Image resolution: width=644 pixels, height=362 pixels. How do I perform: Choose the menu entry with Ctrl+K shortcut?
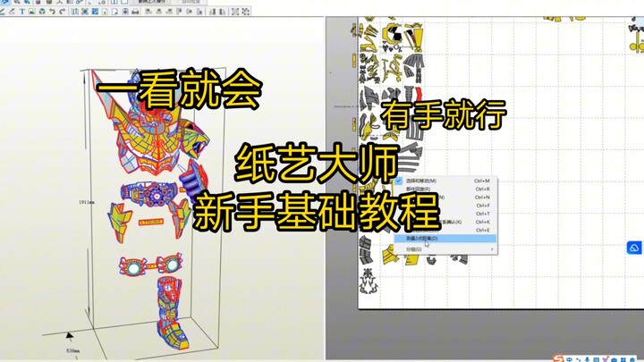point(445,222)
